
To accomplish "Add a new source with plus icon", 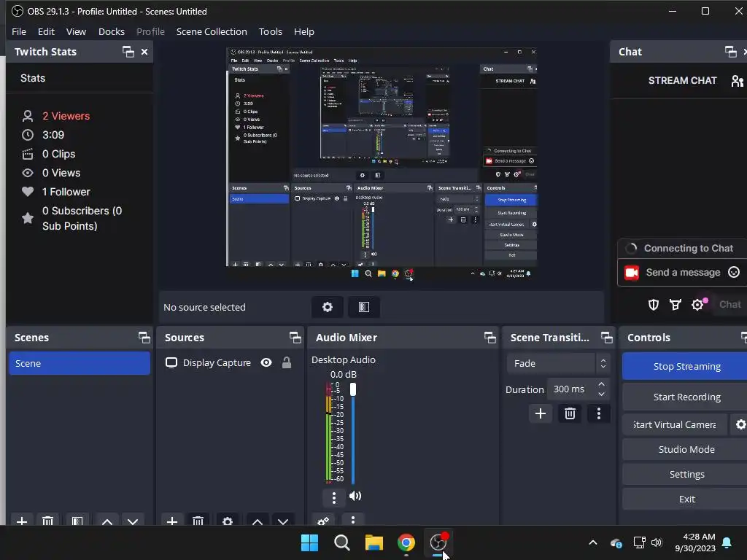I will 172,521.
